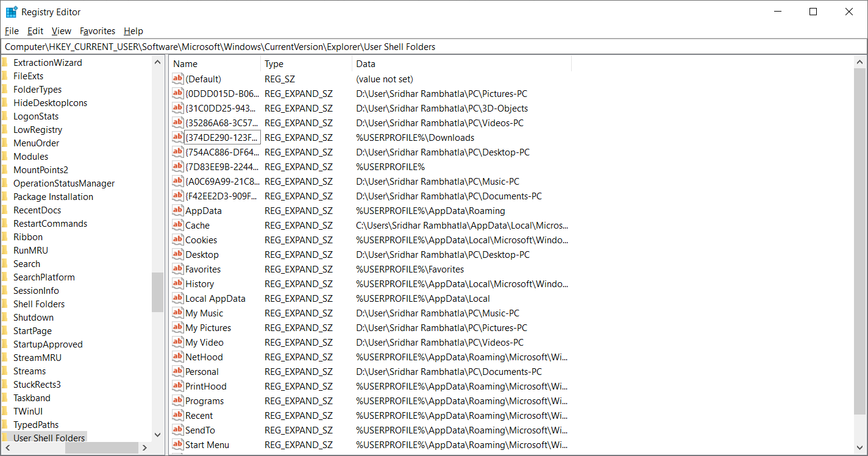
Task: Click the icon of the (Default) value
Action: tap(177, 79)
